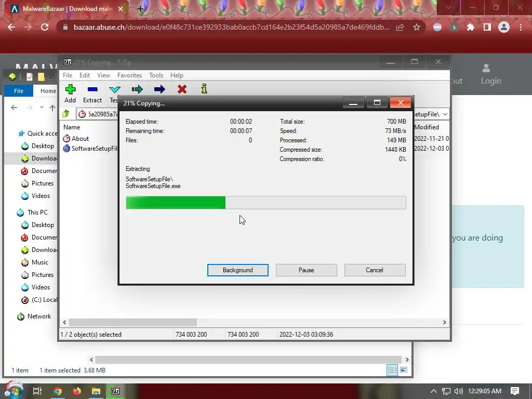Click the 7-Zip Copy green arrow icon
Screen dimensions: 532x399
(x=137, y=89)
